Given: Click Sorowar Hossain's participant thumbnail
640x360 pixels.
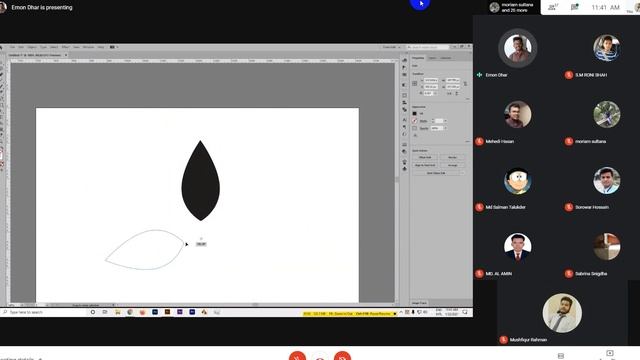Looking at the screenshot, I should [x=607, y=180].
